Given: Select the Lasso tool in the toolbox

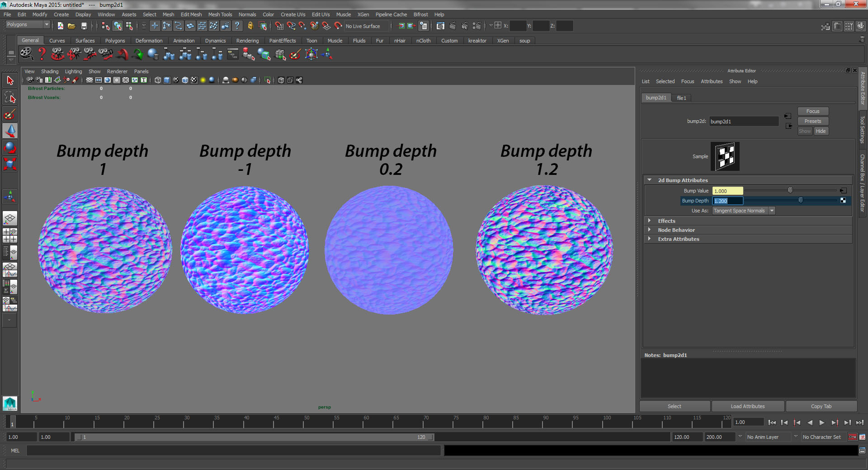Looking at the screenshot, I should (9, 97).
